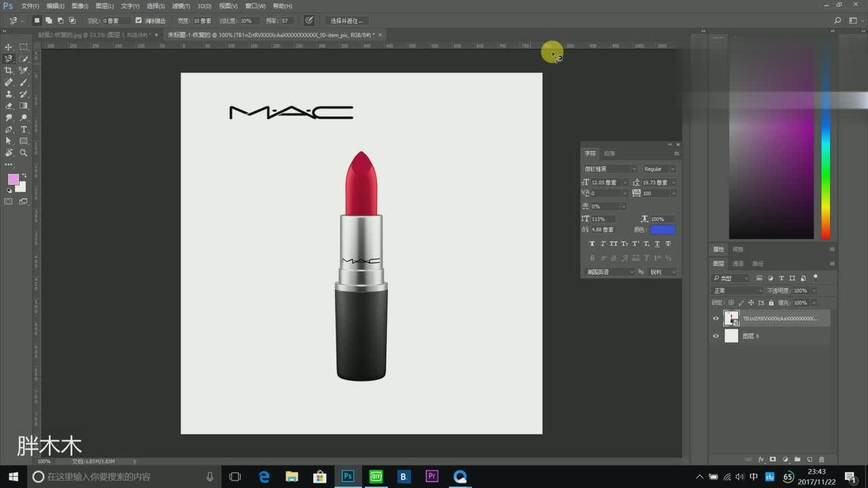Select the Eraser tool
This screenshot has height=488, width=868.
9,106
